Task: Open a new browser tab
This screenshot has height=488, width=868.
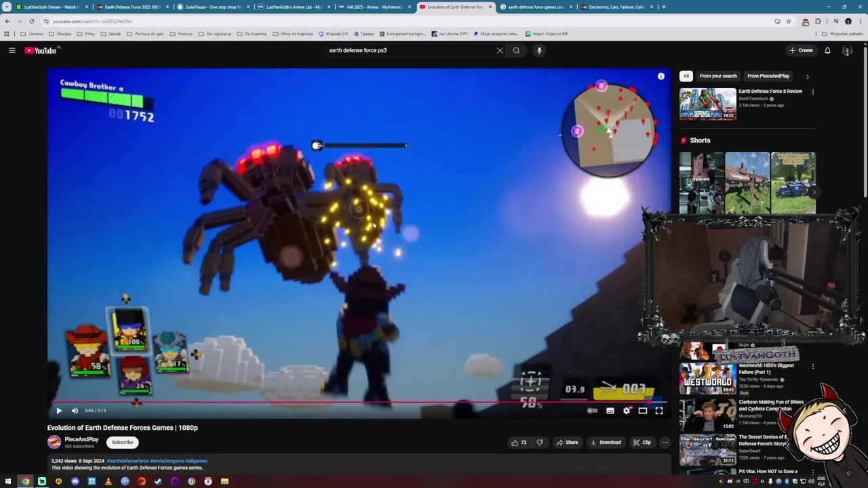Action: pyautogui.click(x=663, y=7)
